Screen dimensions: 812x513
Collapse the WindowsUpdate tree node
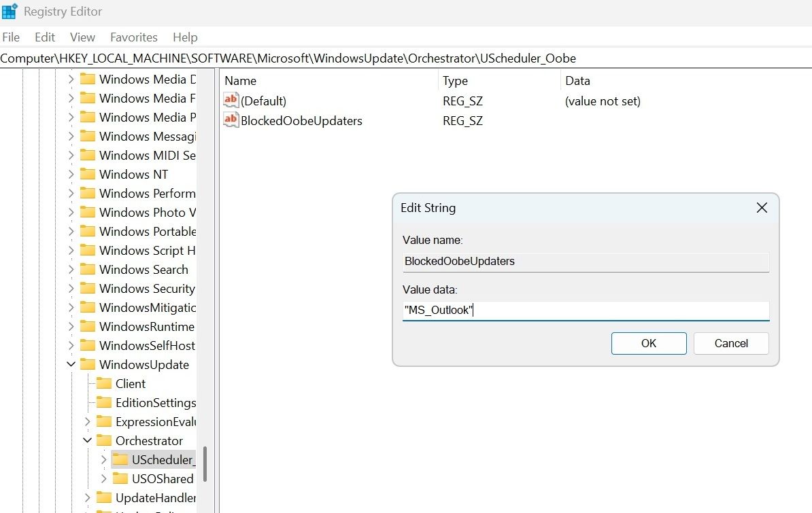pyautogui.click(x=71, y=364)
